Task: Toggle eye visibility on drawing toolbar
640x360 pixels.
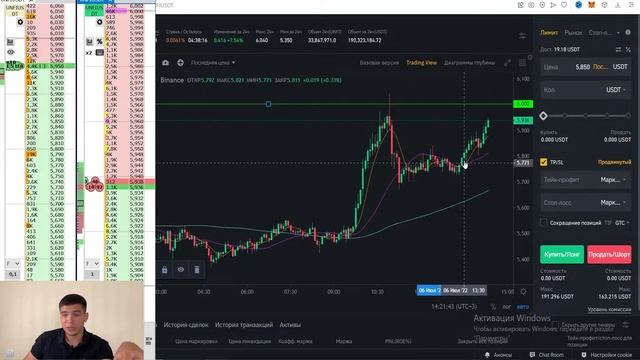Action: click(x=181, y=270)
